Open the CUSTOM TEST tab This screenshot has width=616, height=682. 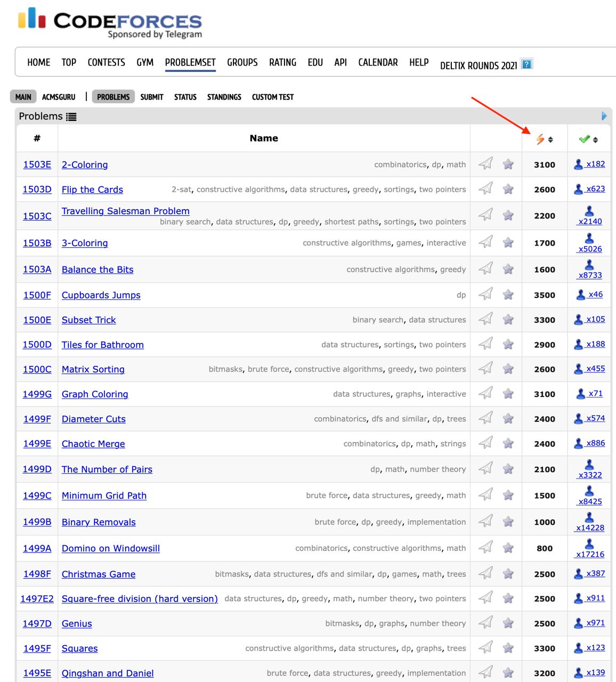273,97
